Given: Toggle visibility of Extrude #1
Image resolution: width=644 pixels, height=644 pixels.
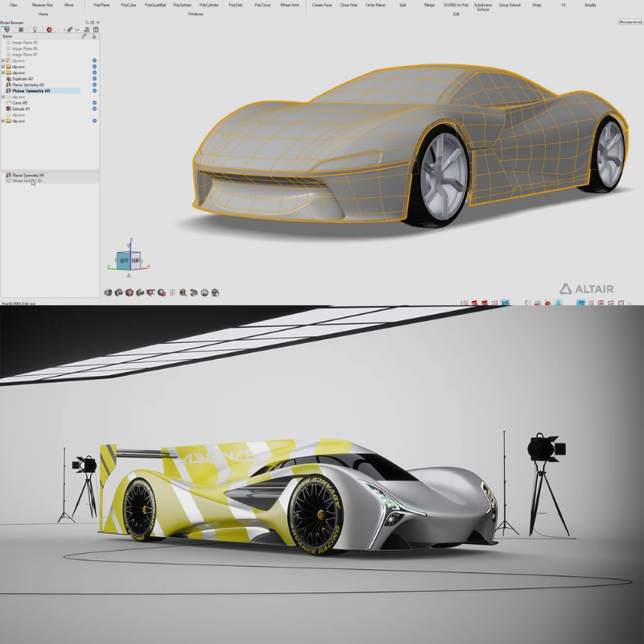Looking at the screenshot, I should coord(94,109).
